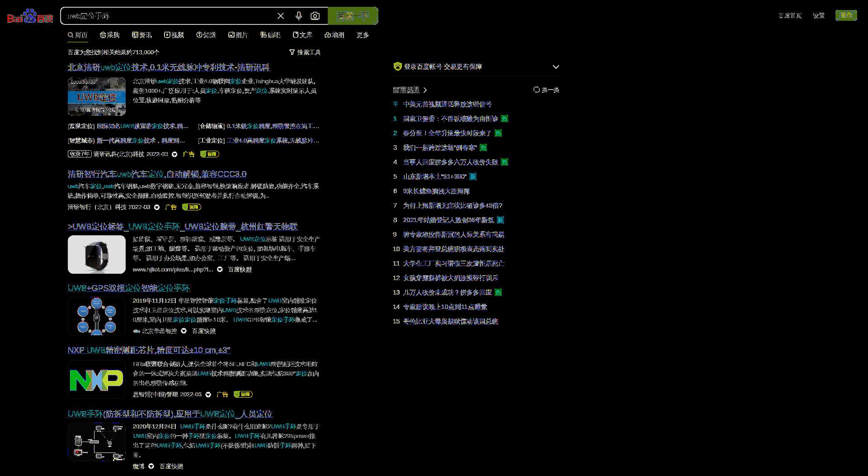Click 保障 badge on 恩智浦 result
This screenshot has width=868, height=476.
(x=243, y=395)
